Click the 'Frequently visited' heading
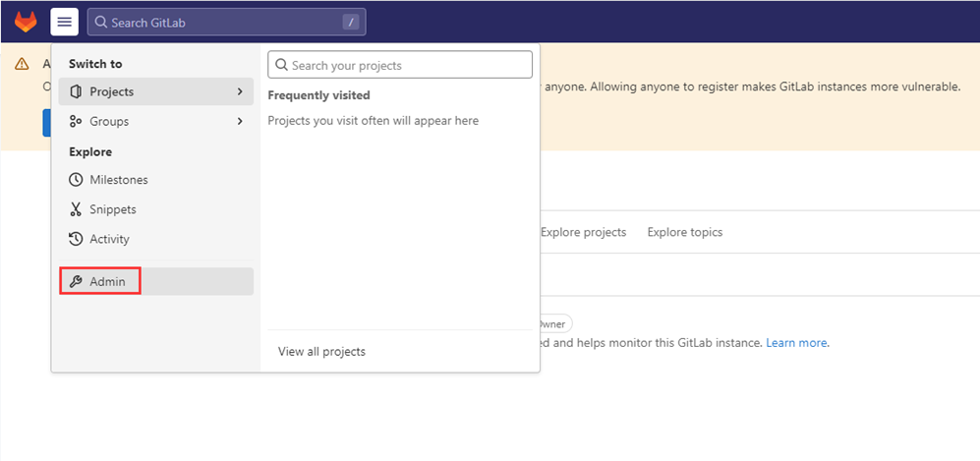This screenshot has width=980, height=461. 318,95
